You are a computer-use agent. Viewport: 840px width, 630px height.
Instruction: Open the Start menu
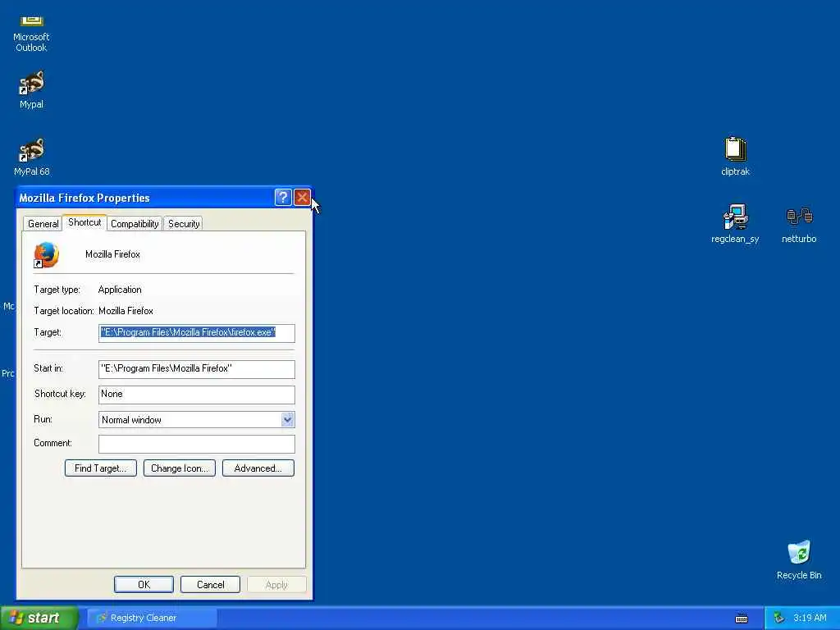(39, 618)
